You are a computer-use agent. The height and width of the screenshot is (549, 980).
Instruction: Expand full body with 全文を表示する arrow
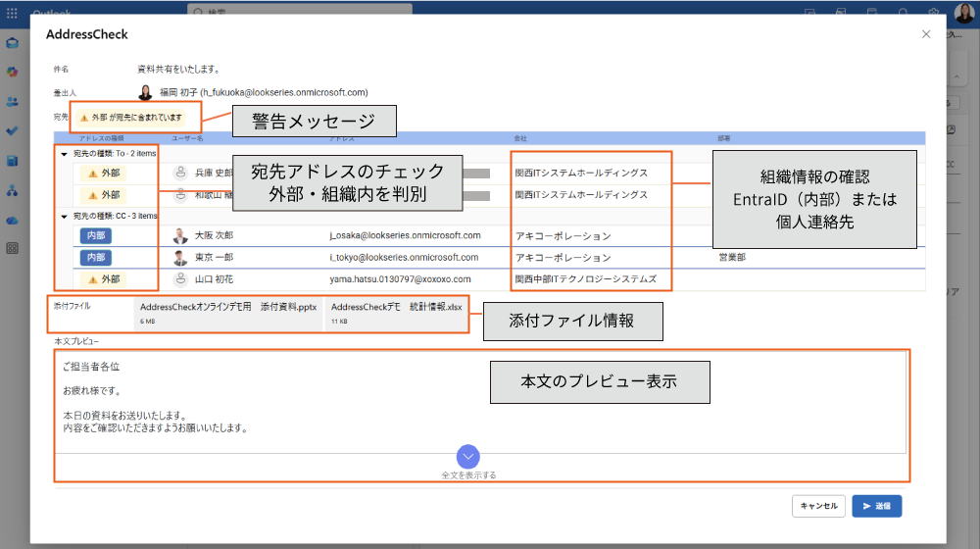tap(468, 456)
